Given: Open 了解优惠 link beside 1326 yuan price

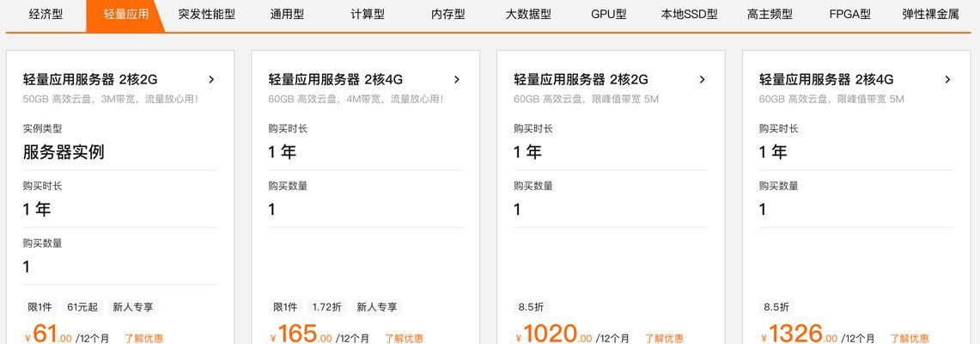Looking at the screenshot, I should click(910, 338).
